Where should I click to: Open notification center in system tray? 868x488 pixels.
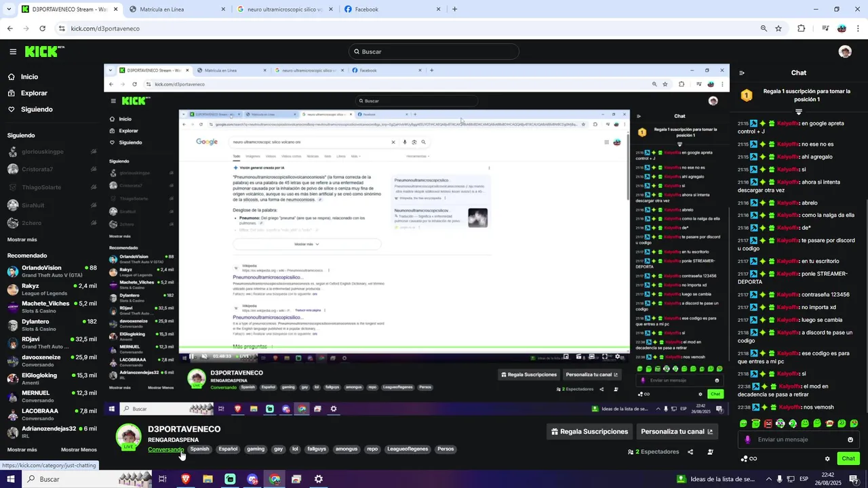[854, 479]
